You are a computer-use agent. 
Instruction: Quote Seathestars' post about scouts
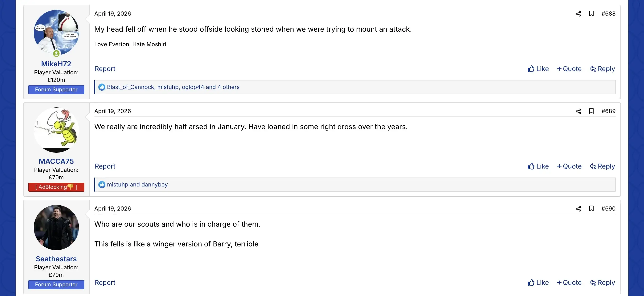tap(569, 283)
